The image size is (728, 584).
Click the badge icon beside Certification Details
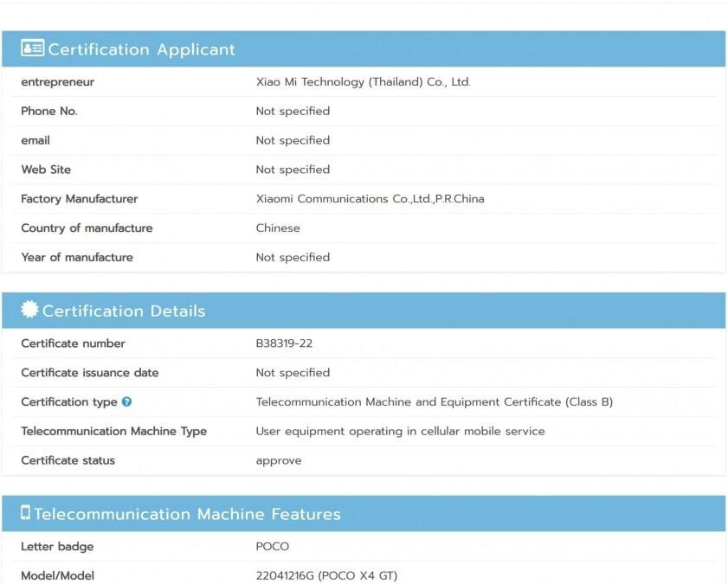point(29,310)
